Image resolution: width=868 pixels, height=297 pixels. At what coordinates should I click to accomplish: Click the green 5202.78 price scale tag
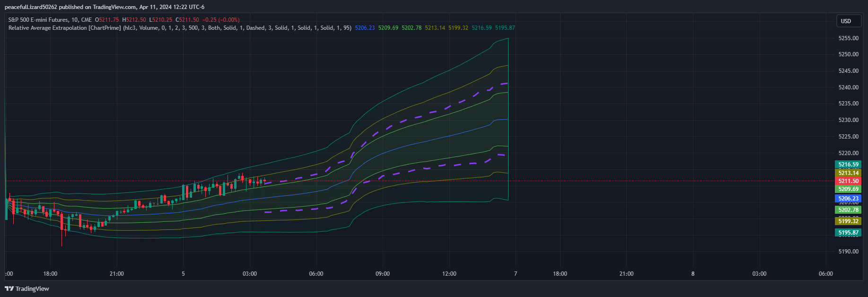(848, 210)
